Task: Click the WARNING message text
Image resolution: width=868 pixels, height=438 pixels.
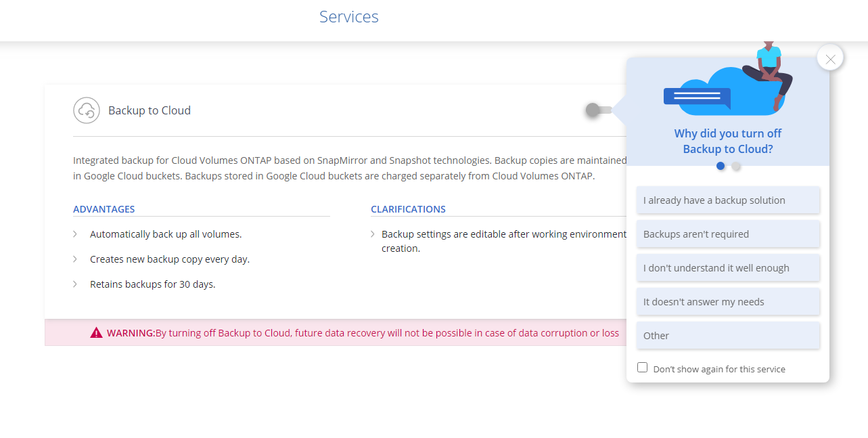Action: (x=363, y=333)
